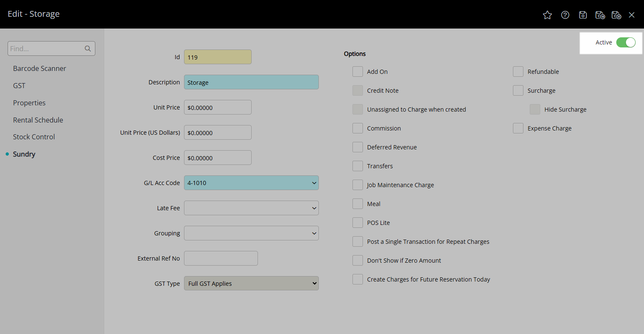The height and width of the screenshot is (334, 644).
Task: Click the Options heading text
Action: pos(355,54)
